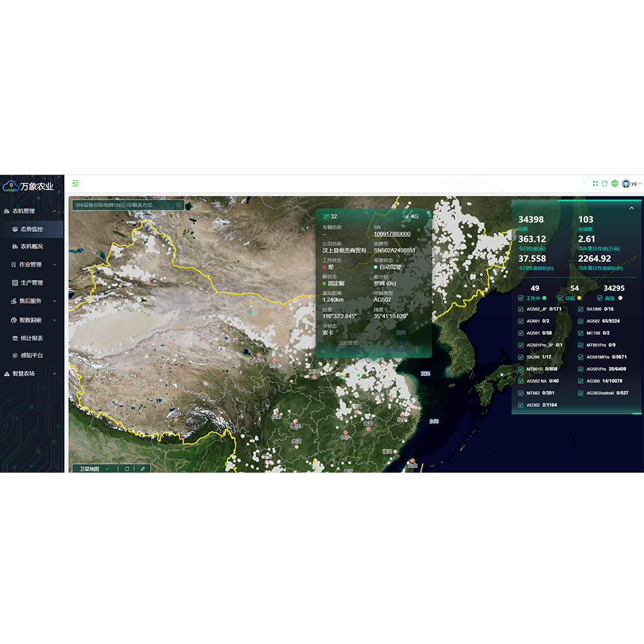Click the search magnifier icon in map search
The image size is (644, 644).
point(178,205)
